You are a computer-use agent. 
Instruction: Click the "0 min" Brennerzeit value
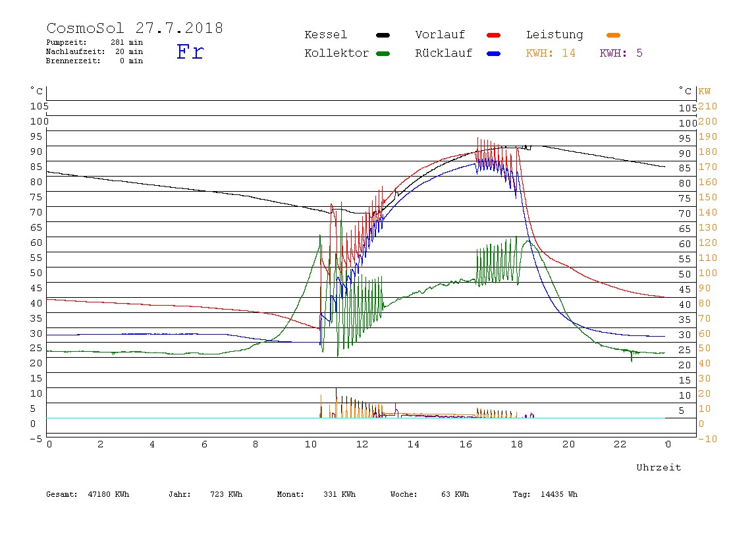tap(132, 61)
